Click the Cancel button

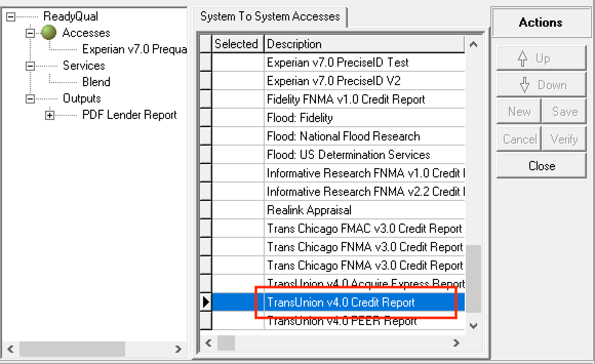[x=519, y=139]
